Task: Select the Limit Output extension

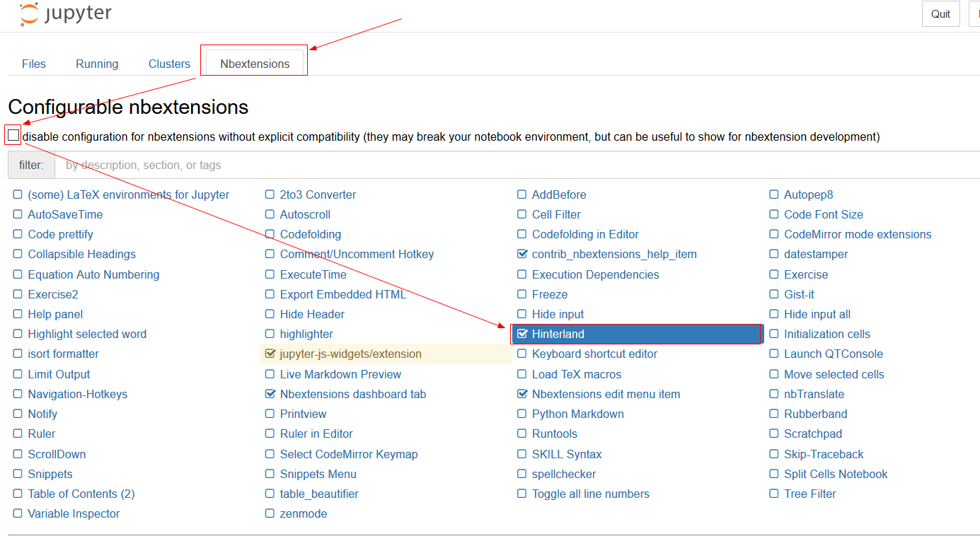Action: [x=59, y=374]
